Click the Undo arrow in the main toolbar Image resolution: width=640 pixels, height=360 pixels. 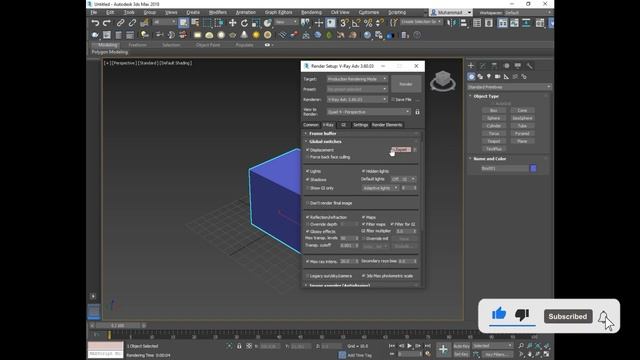95,23
